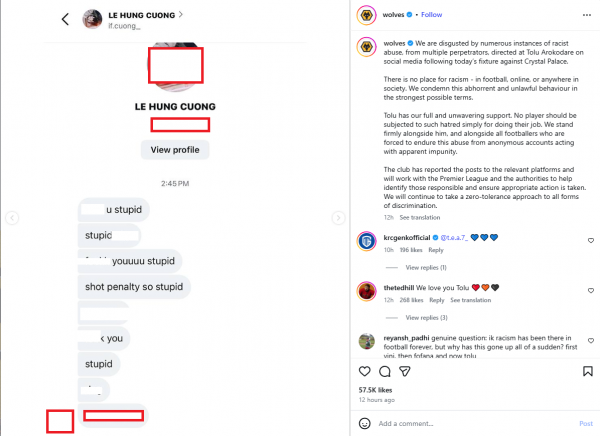Click the wolves profile avatar in header
600x436 pixels.
365,15
